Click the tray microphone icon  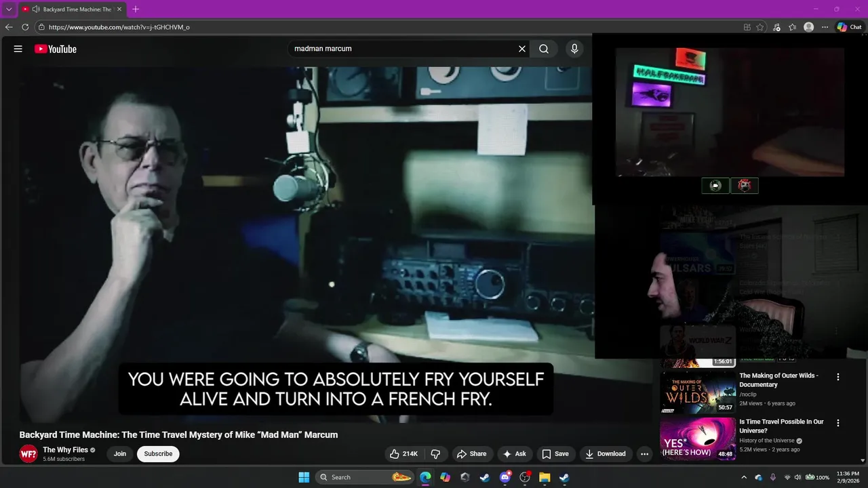coord(773,477)
